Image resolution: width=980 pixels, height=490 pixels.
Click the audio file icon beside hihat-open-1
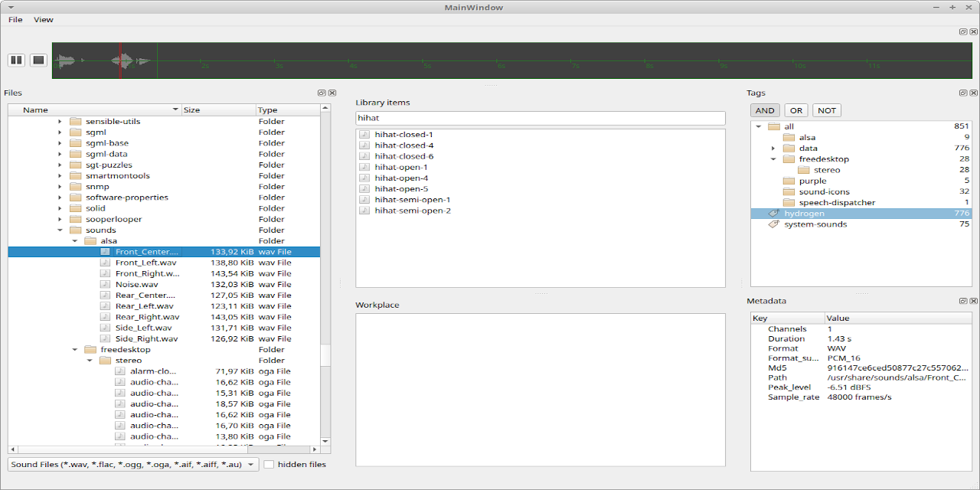click(364, 166)
